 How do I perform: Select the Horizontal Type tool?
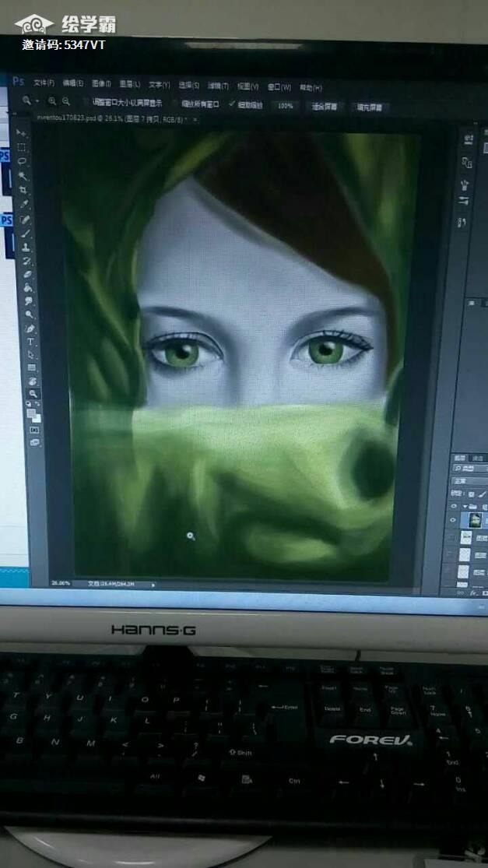click(x=30, y=342)
